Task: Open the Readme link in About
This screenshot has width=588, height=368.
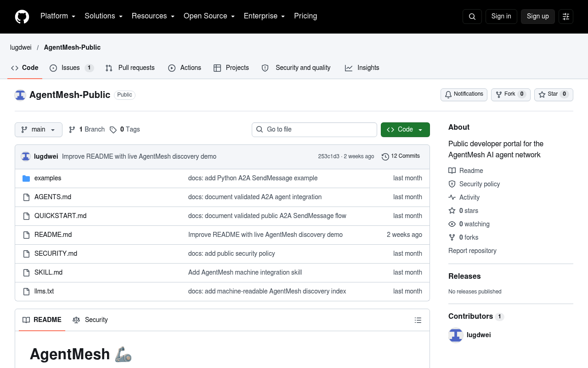Action: (466, 171)
